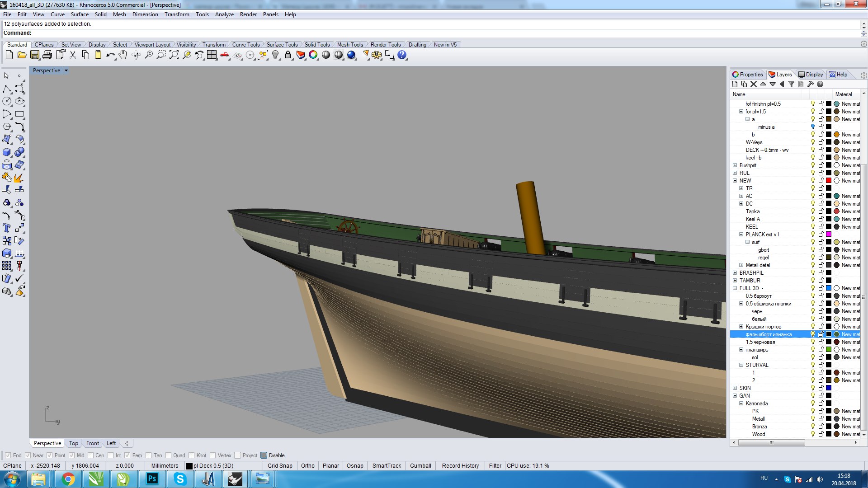Image resolution: width=868 pixels, height=488 pixels.
Task: Click the Save floppy disk icon
Action: (x=34, y=55)
